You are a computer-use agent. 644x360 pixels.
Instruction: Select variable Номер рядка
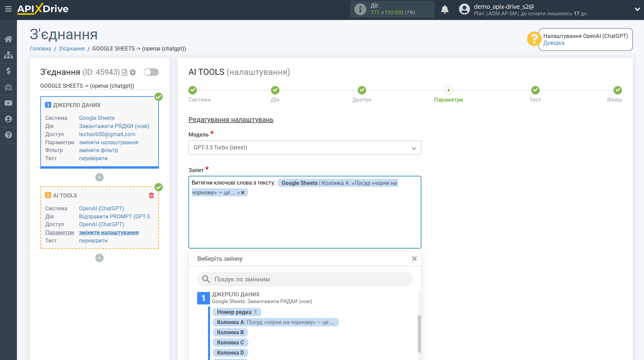[x=237, y=312]
